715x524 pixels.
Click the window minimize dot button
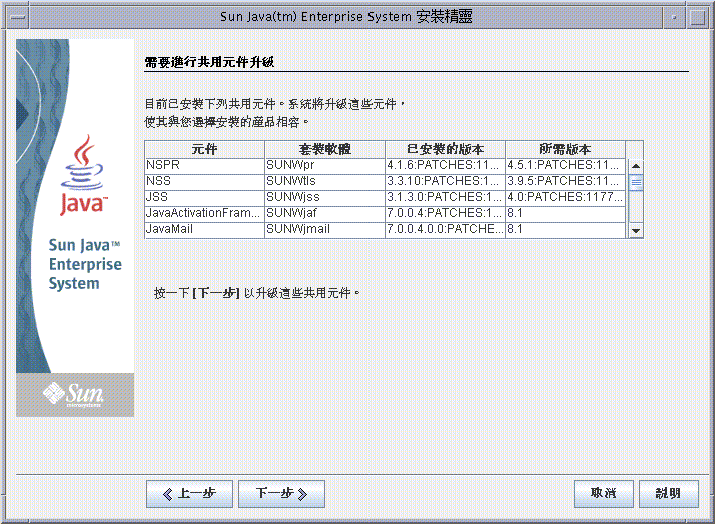674,18
